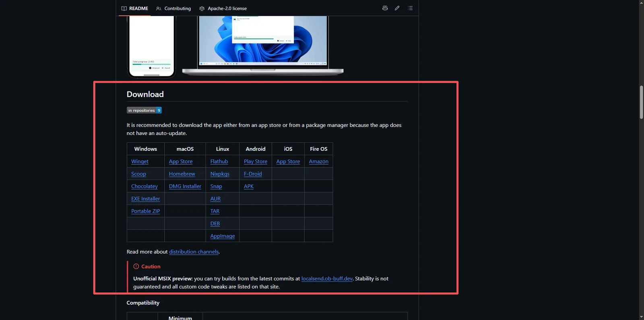Open the Copilot icon in the README header
Viewport: 644px width, 320px height.
385,8
